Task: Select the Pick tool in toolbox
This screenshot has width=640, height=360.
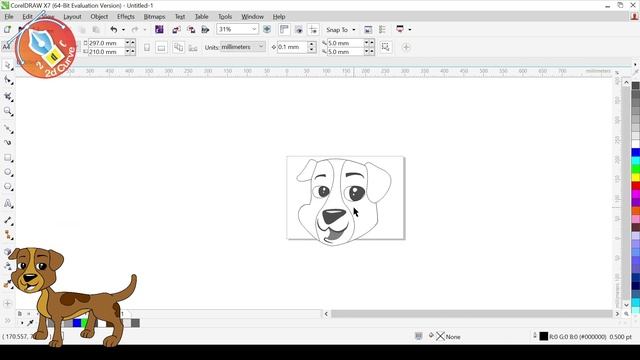Action: (x=7, y=65)
